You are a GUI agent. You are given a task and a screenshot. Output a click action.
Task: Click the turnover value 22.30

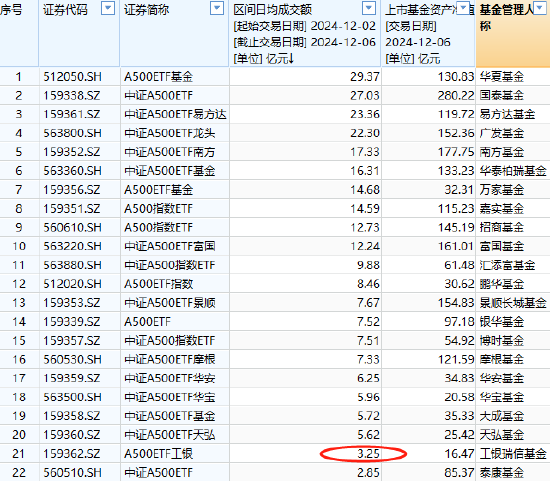365,133
